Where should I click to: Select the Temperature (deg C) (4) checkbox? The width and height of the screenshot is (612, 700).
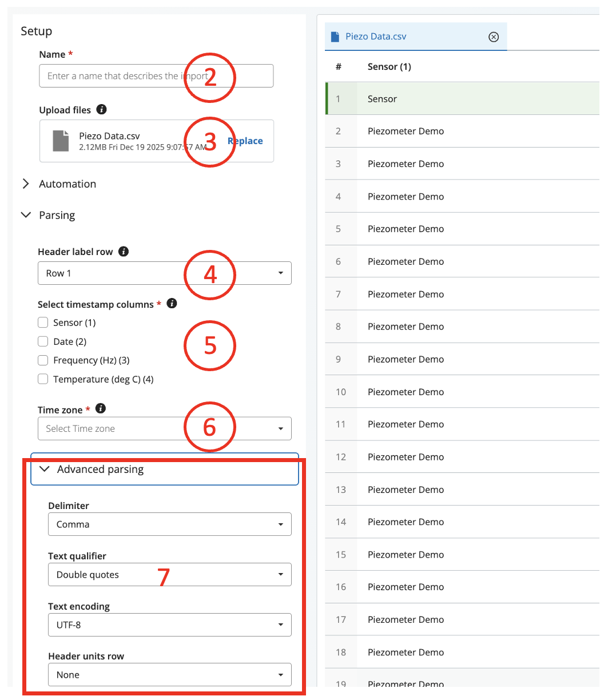pos(43,379)
